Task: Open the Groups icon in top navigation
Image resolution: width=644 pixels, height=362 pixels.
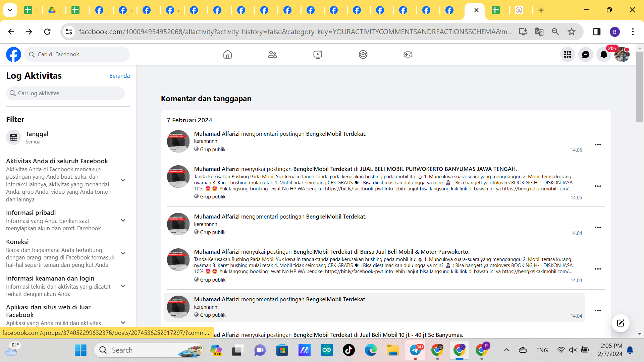Action: pos(363,54)
